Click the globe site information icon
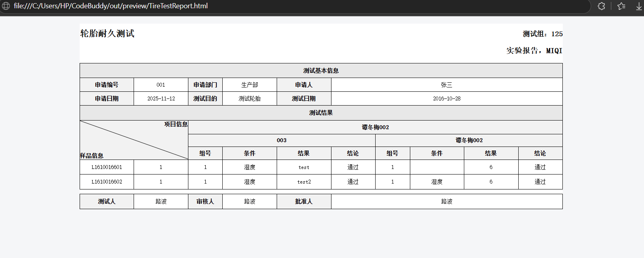The height and width of the screenshot is (258, 644). (6, 6)
